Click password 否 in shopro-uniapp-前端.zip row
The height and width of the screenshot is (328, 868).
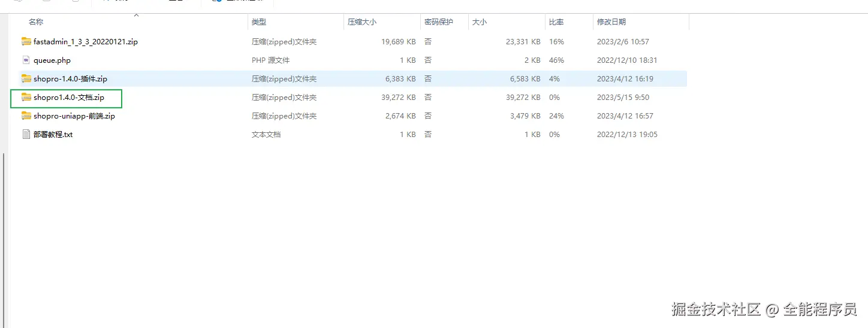pyautogui.click(x=428, y=116)
